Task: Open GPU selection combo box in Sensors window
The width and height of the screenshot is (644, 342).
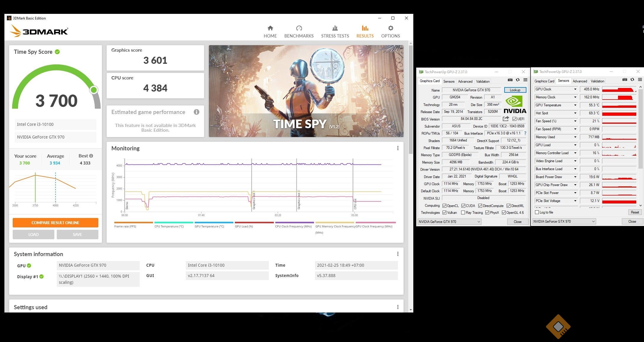Action: [x=564, y=222]
